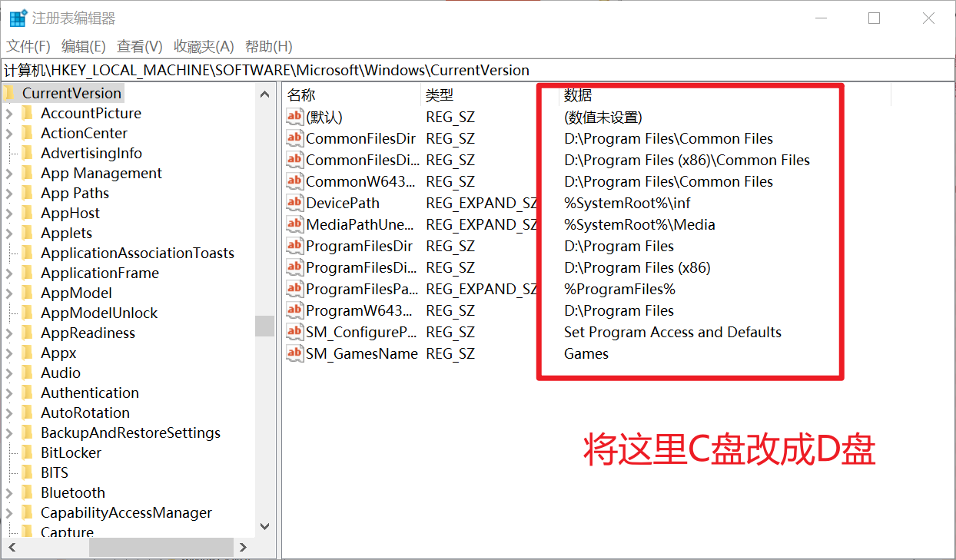Select the Bluetooth key label
Screen dimensions: 956x560
[x=73, y=492]
